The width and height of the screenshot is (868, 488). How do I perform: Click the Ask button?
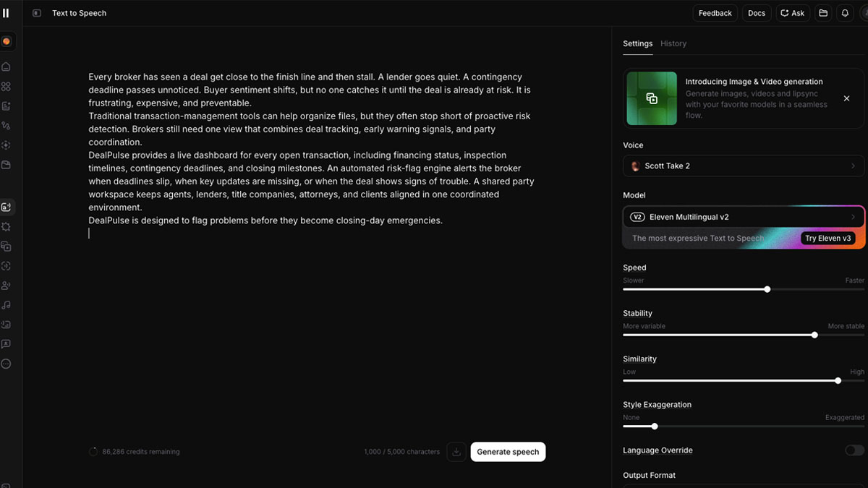coord(793,13)
